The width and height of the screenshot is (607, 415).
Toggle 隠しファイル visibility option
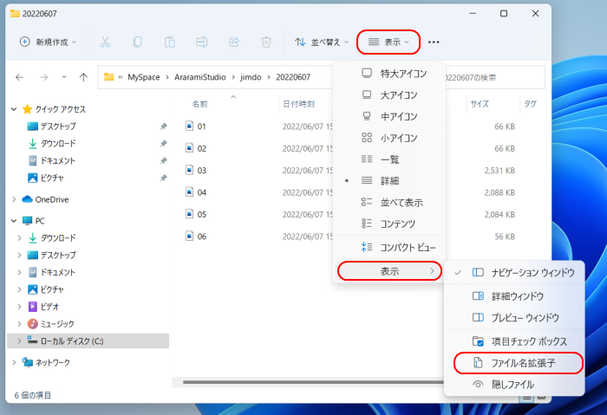tap(514, 384)
